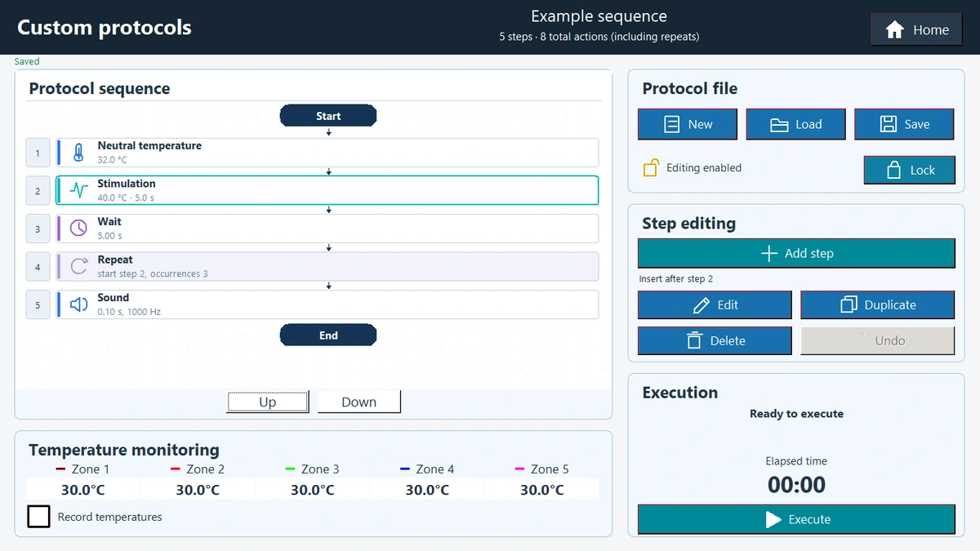Select the Repeat step row
980x551 pixels.
click(327, 266)
